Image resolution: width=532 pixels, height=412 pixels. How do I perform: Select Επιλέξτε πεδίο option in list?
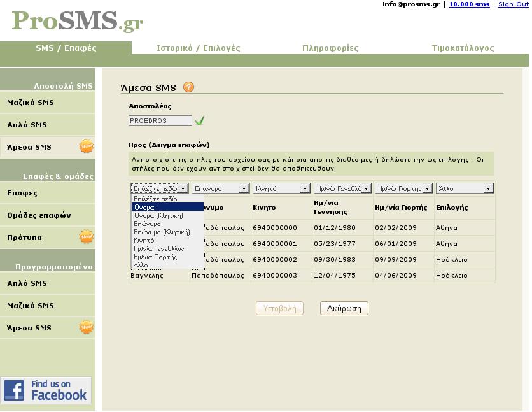167,199
